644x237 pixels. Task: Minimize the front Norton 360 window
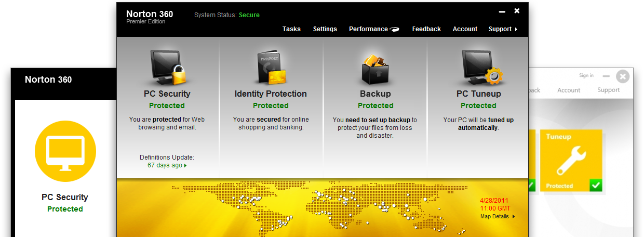pyautogui.click(x=502, y=11)
